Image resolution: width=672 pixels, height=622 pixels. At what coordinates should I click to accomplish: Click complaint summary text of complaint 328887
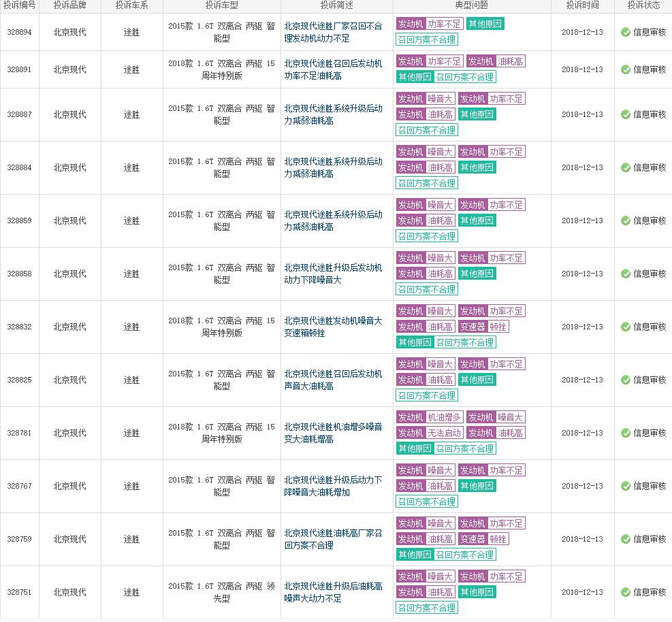[335, 114]
